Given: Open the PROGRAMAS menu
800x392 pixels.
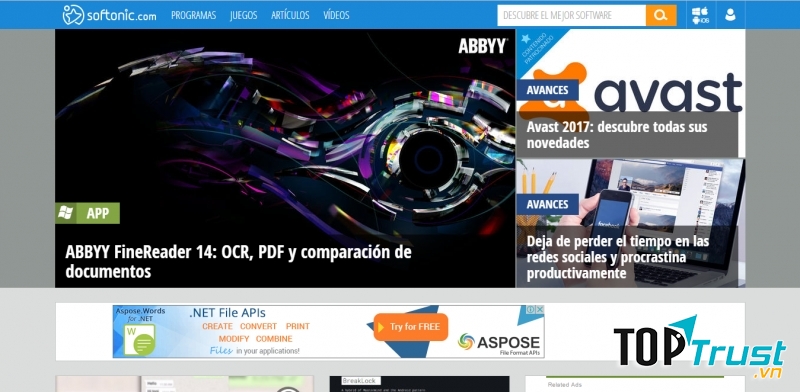Looking at the screenshot, I should pos(193,15).
